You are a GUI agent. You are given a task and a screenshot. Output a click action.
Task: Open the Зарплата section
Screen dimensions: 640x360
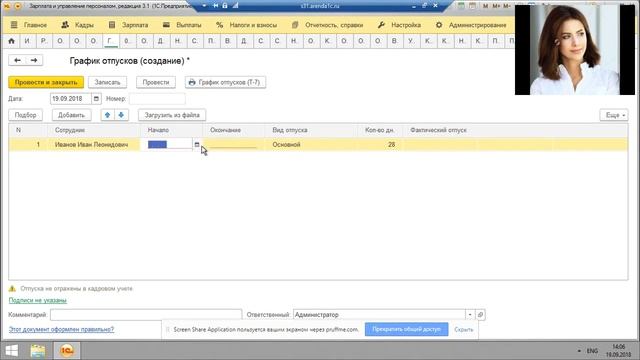[x=128, y=25]
